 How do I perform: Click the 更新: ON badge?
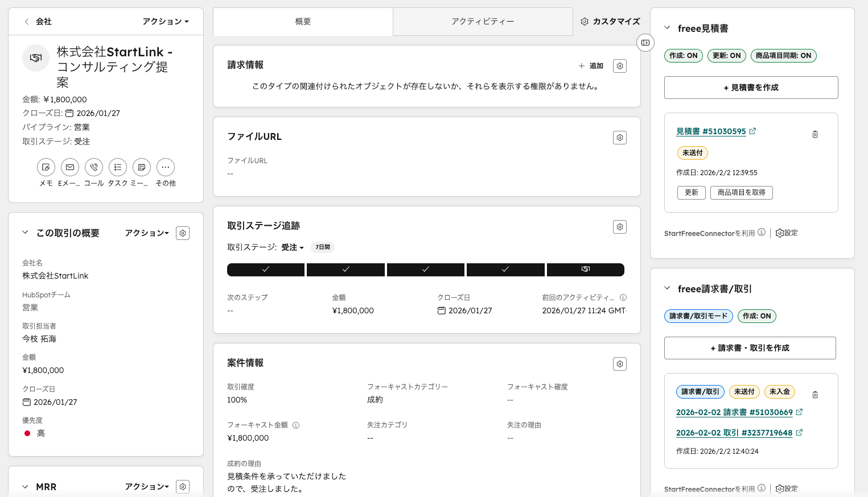click(727, 56)
